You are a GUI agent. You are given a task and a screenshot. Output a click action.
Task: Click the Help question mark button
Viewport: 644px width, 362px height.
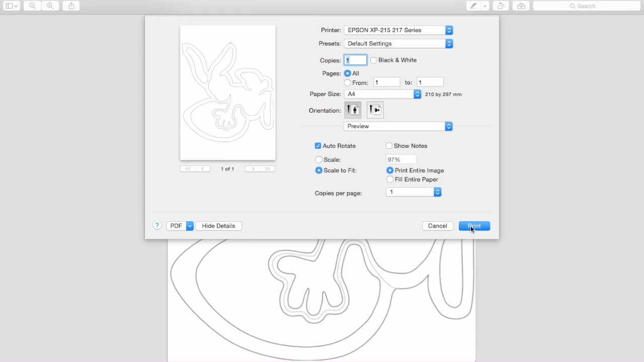(x=157, y=225)
